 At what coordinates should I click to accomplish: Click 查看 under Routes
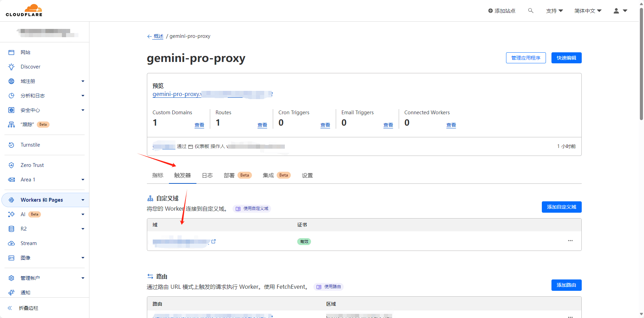pos(262,125)
